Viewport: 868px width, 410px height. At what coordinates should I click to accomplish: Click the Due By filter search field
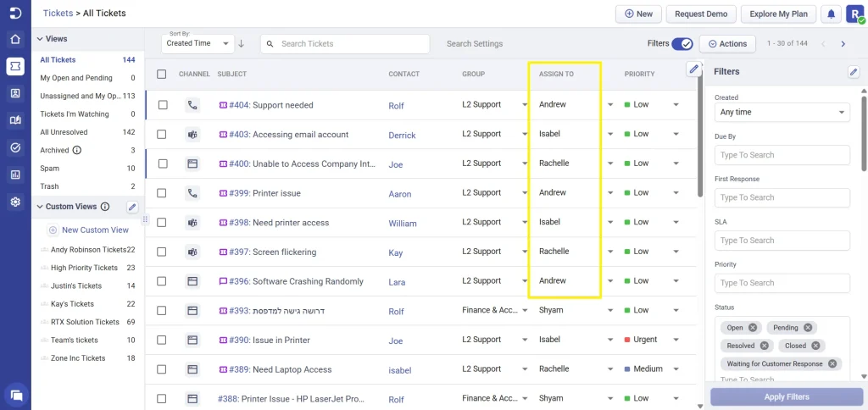782,155
